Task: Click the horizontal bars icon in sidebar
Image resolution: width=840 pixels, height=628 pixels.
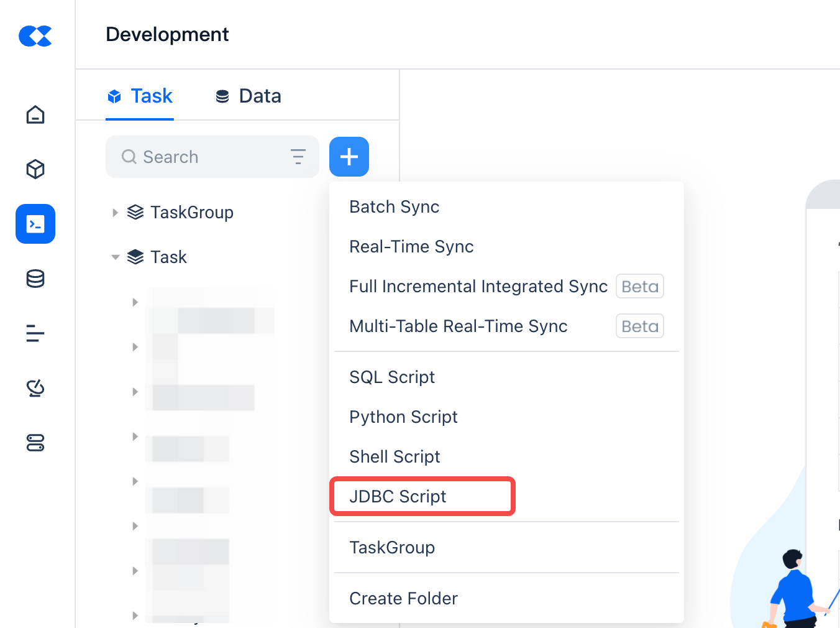Action: pos(35,333)
